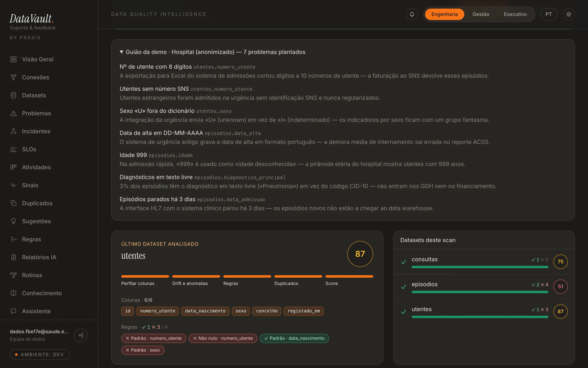Click the Assistente chat icon
588x368 pixels.
[13, 311]
